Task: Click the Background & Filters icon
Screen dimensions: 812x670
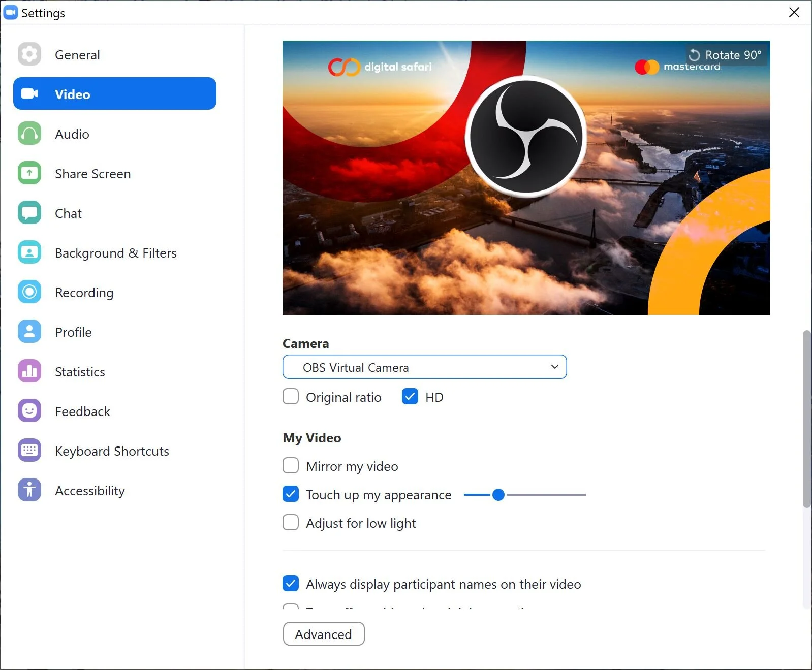Action: 29,252
